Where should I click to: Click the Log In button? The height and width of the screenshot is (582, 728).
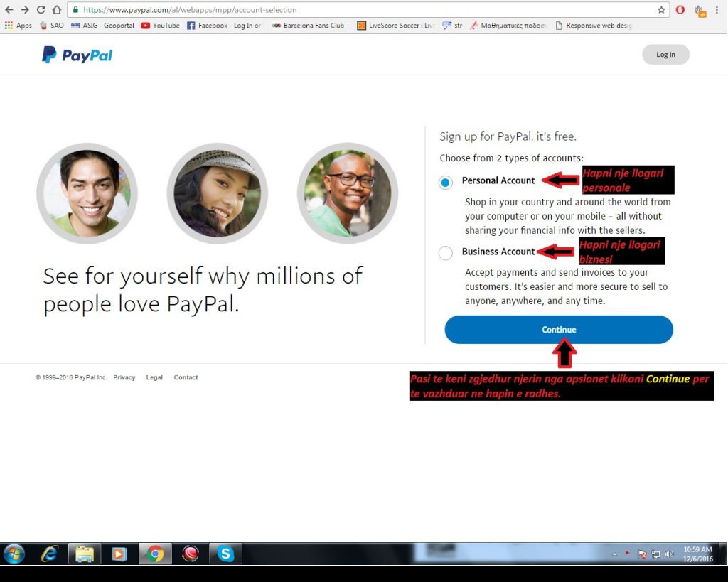coord(665,55)
